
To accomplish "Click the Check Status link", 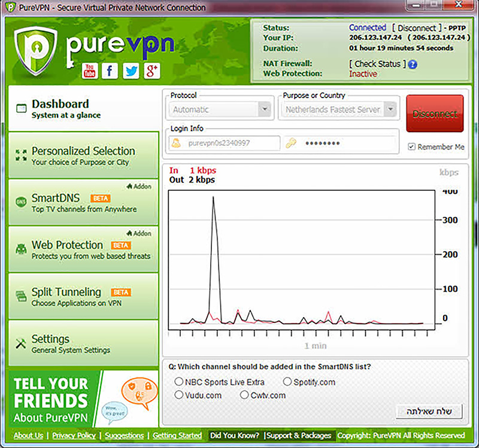I will coord(378,64).
